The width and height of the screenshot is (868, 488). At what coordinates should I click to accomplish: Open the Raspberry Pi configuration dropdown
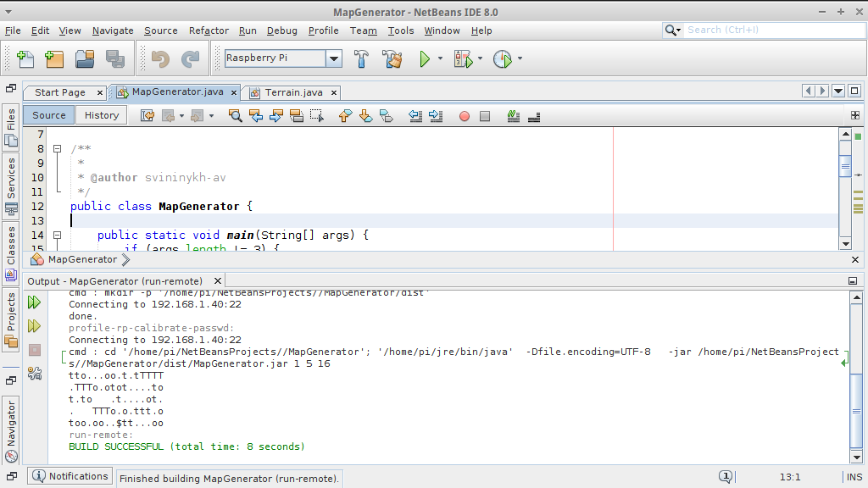click(x=333, y=58)
